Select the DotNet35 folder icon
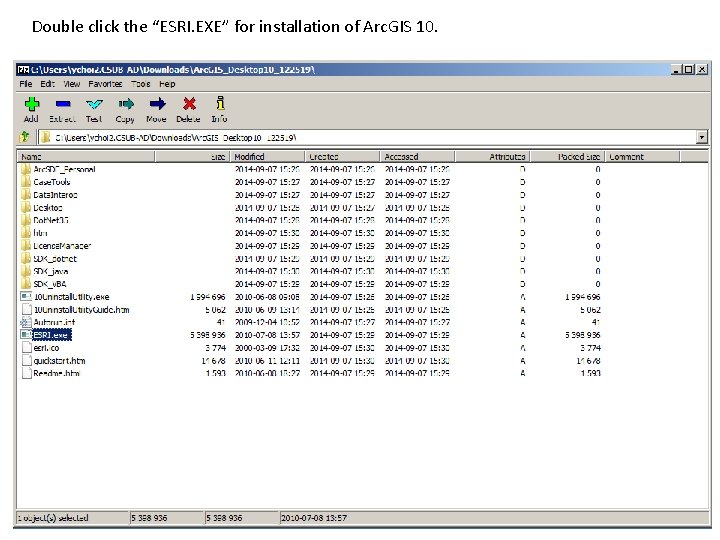Image resolution: width=720 pixels, height=540 pixels. tap(26, 220)
